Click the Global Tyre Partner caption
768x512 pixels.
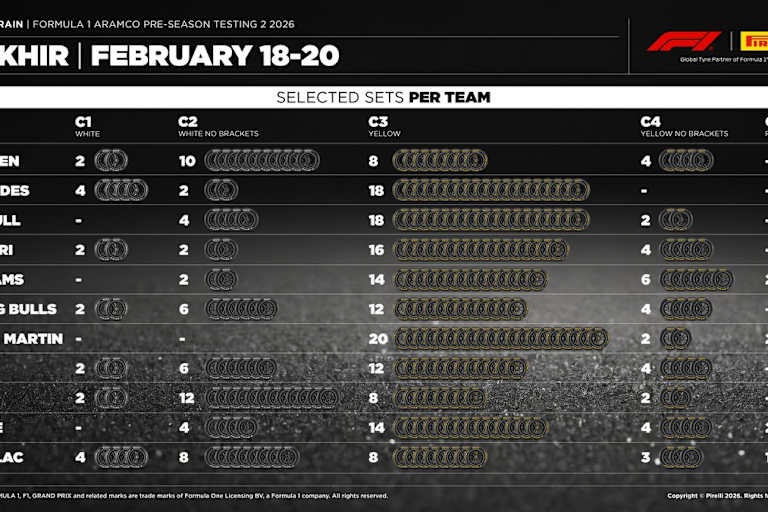tap(722, 60)
